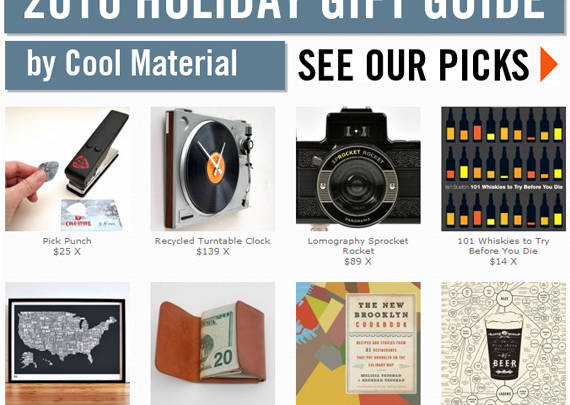Click the X next to $139 price

click(x=226, y=252)
